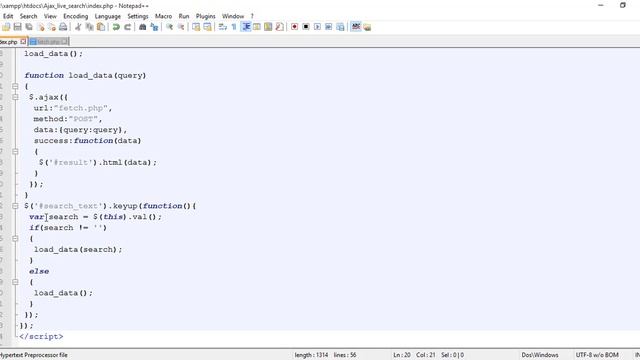Click the last toolbar icon after spell check
This screenshot has width=640, height=360.
click(367, 27)
